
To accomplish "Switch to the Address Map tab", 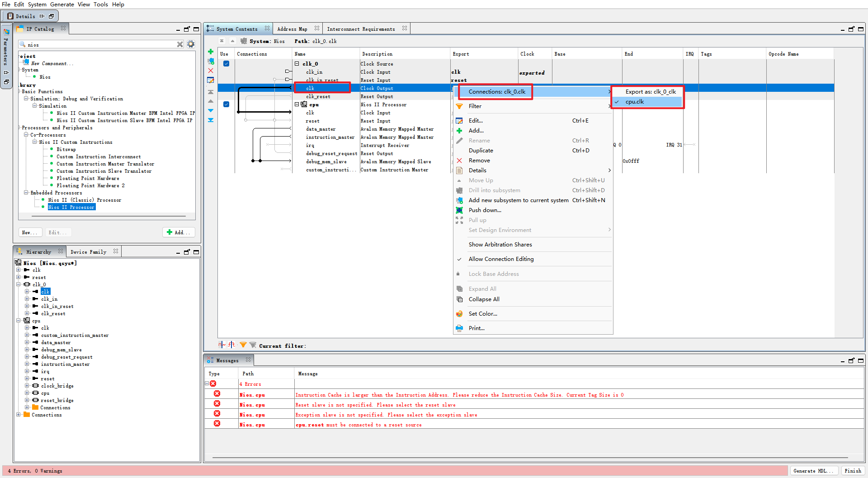I will 292,29.
